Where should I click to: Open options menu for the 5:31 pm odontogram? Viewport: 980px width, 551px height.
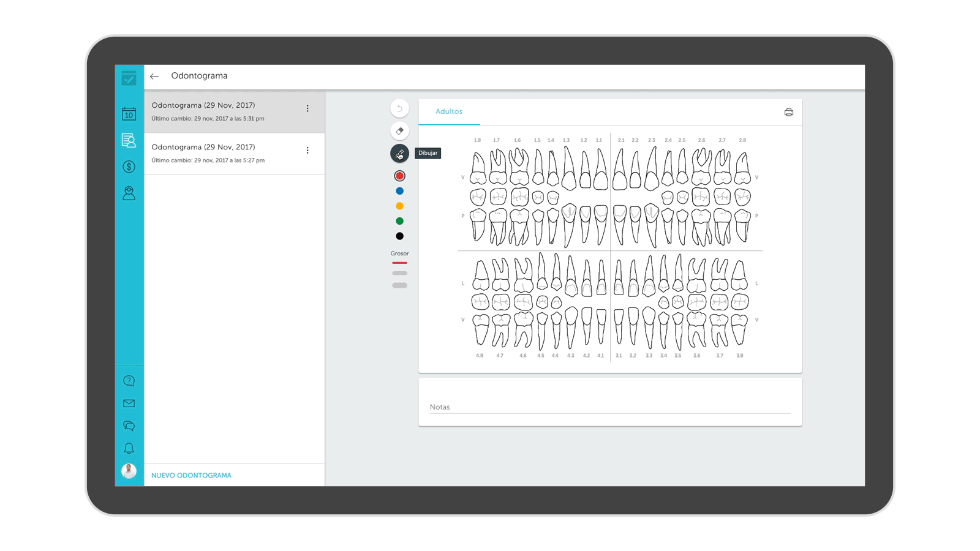tap(307, 108)
